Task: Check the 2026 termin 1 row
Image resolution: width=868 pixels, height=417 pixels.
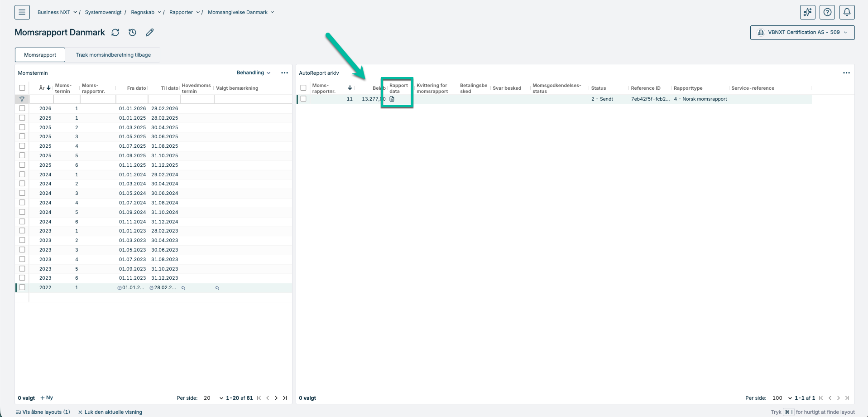Action: coord(22,108)
